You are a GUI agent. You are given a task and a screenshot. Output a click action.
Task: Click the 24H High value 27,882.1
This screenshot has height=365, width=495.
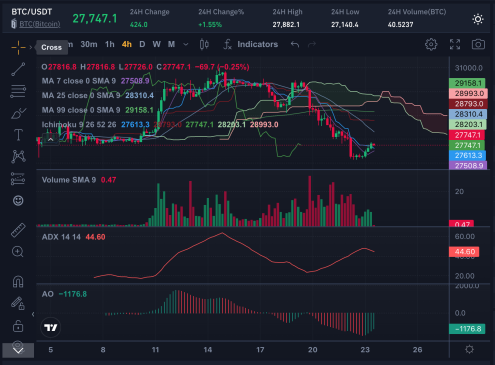[286, 25]
